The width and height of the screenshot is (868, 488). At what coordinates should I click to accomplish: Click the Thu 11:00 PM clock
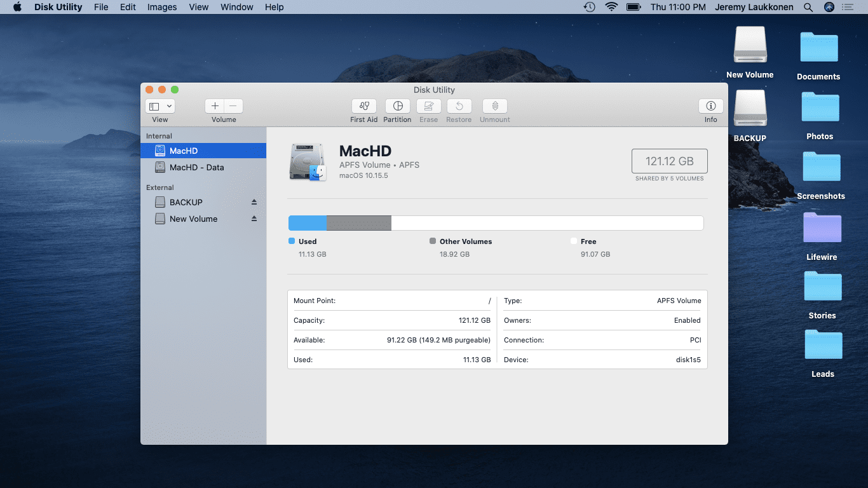coord(678,7)
